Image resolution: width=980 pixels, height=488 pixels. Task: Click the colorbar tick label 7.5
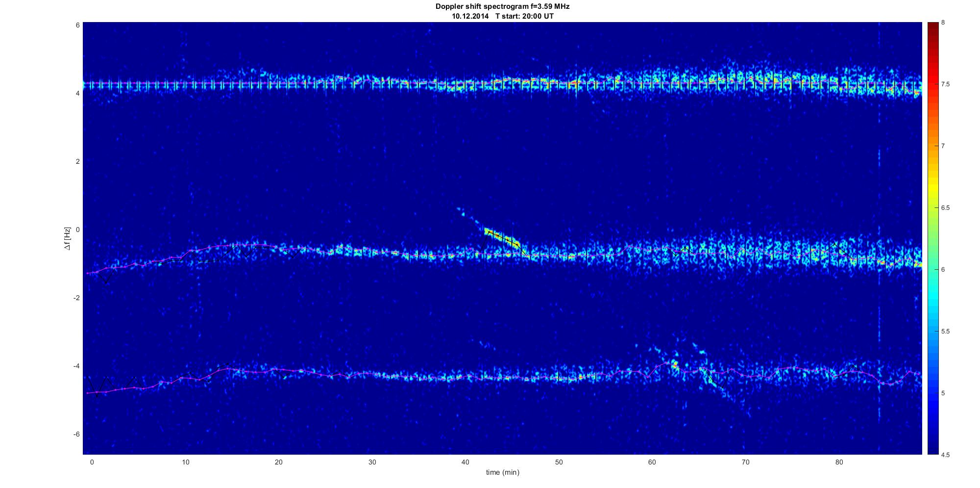pyautogui.click(x=945, y=84)
